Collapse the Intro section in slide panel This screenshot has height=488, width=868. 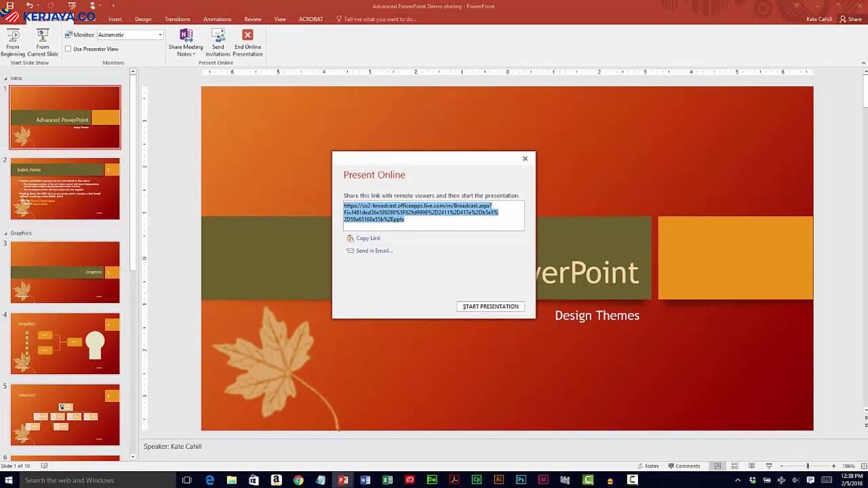point(6,78)
